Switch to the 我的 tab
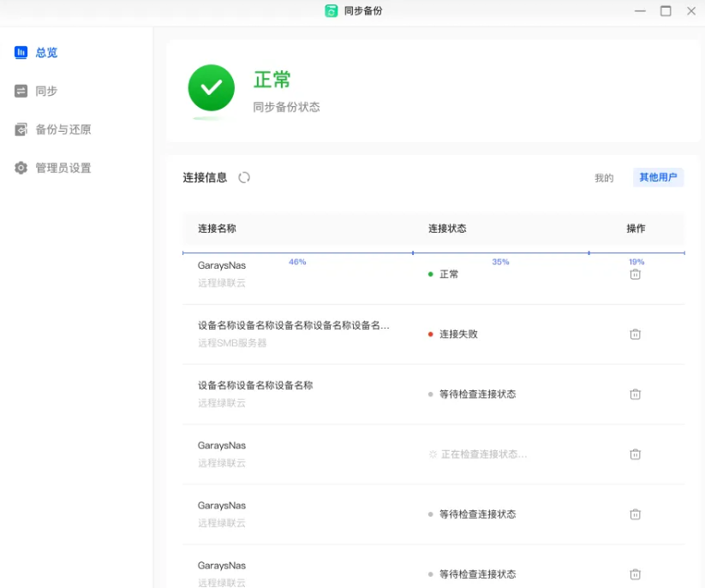Image resolution: width=705 pixels, height=588 pixels. pyautogui.click(x=604, y=178)
